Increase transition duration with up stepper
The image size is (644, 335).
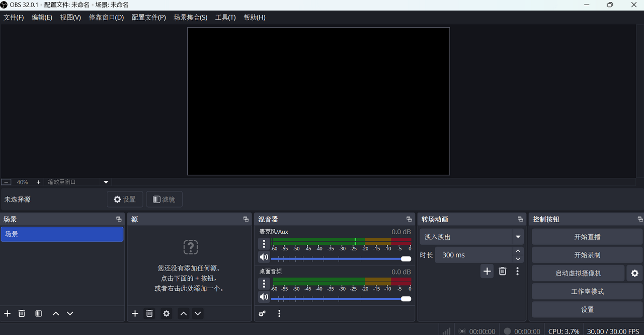518,250
